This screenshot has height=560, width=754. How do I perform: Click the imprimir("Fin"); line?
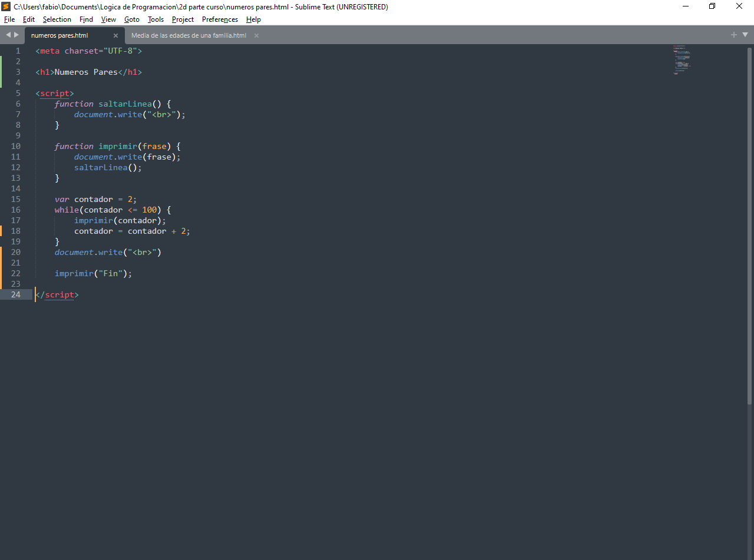pos(94,273)
